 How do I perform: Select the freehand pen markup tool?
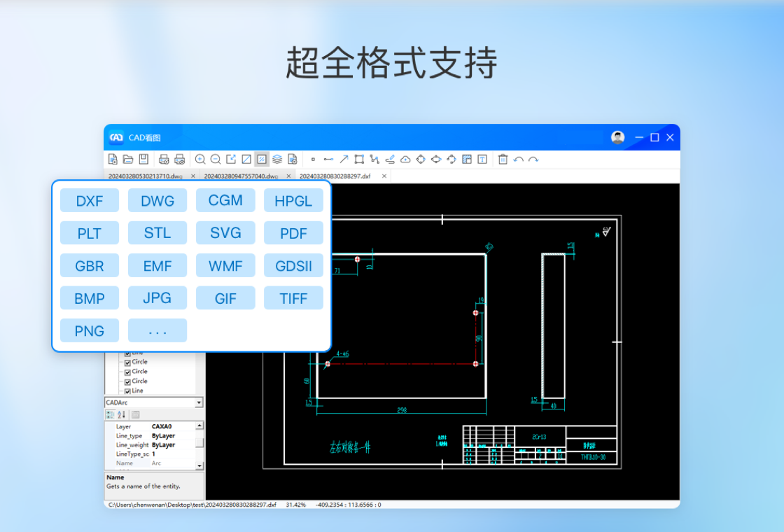click(x=390, y=160)
